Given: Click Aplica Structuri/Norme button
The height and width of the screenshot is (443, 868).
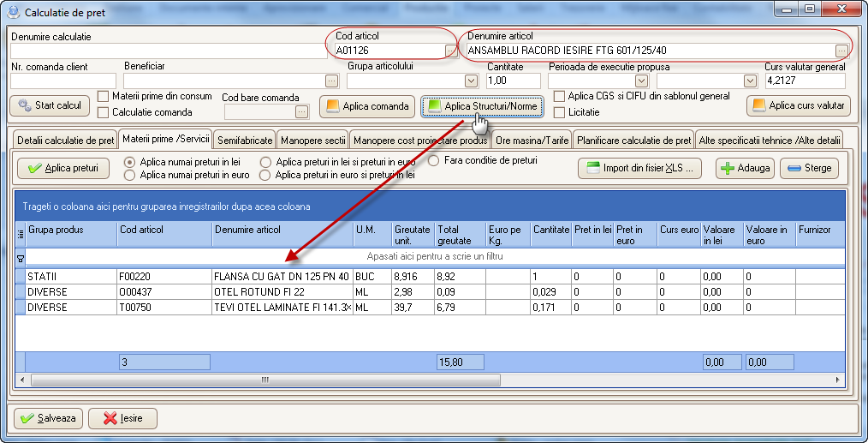Looking at the screenshot, I should coord(483,106).
